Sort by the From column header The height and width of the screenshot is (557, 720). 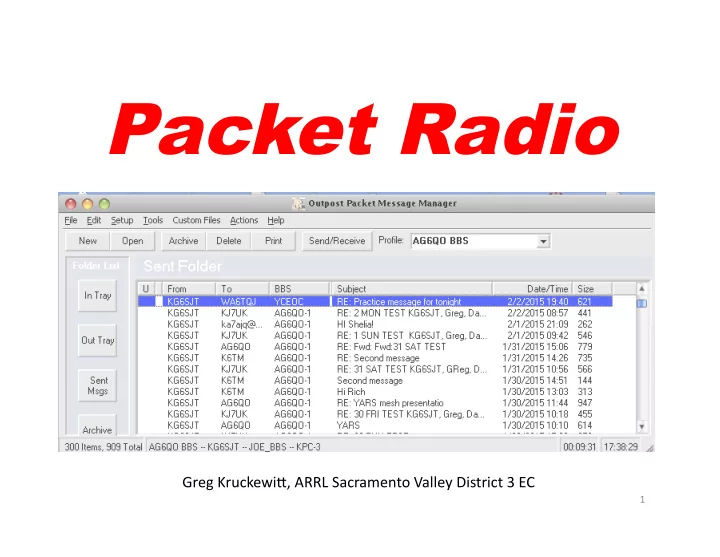[x=189, y=289]
